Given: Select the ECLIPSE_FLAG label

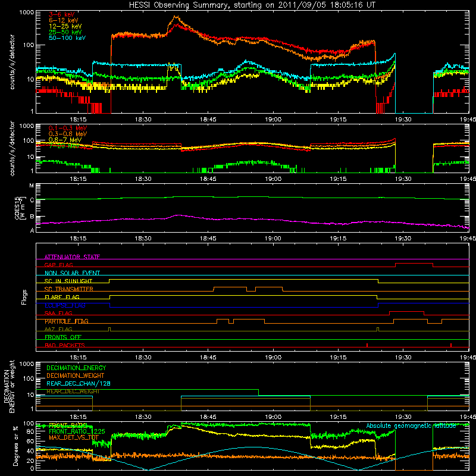Looking at the screenshot, I should (x=65, y=305).
